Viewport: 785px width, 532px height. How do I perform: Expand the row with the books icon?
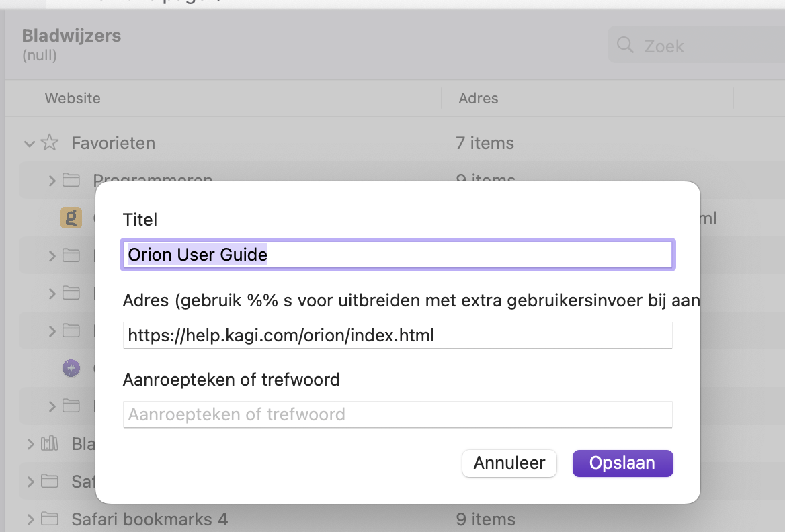tap(30, 443)
